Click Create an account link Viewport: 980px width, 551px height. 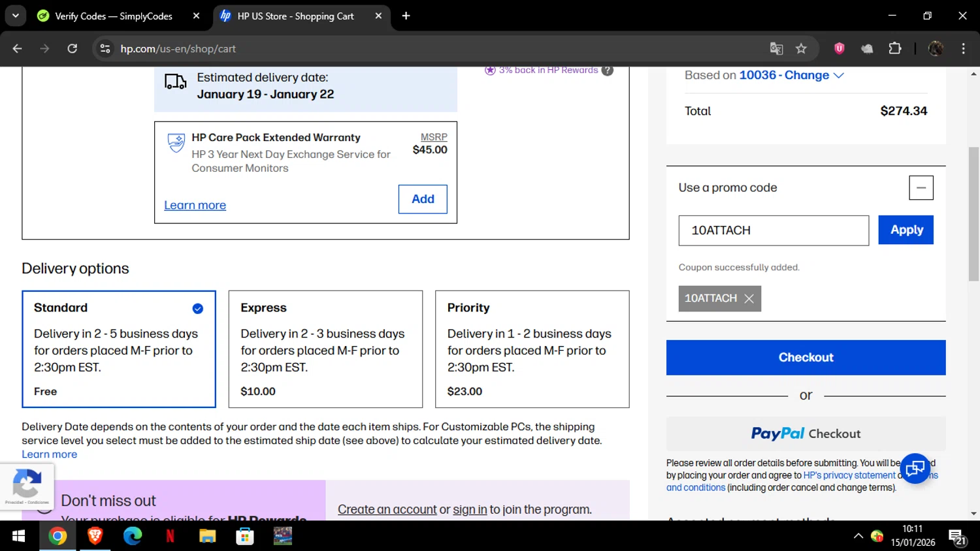(x=387, y=509)
